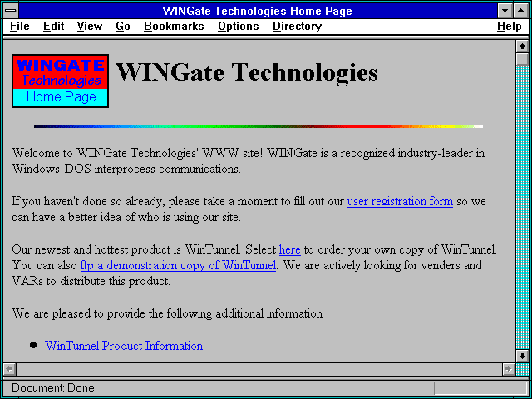This screenshot has height=399, width=532.
Task: Open the Edit menu
Action: click(53, 27)
